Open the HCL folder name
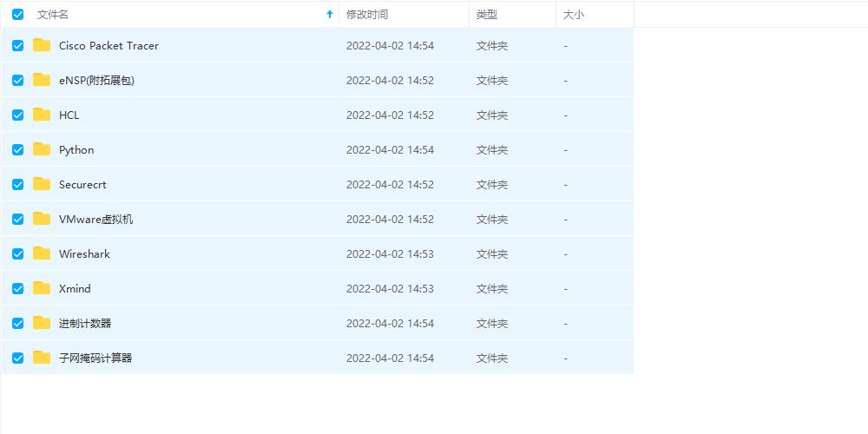This screenshot has height=434, width=868. [69, 115]
